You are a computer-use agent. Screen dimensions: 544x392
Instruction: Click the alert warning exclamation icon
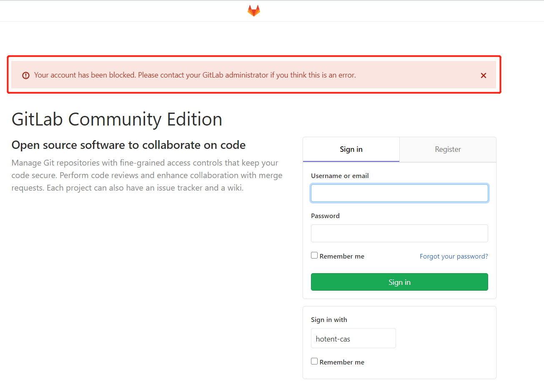(26, 75)
